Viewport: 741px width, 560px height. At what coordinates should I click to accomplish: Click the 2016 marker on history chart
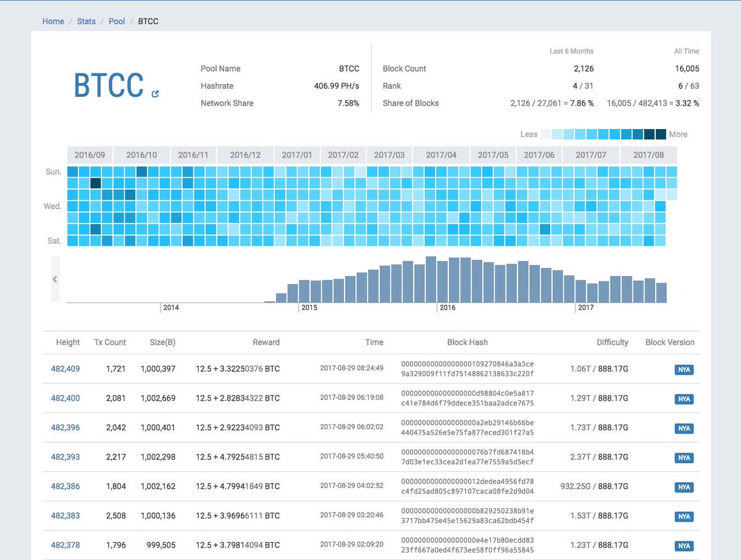coord(448,307)
